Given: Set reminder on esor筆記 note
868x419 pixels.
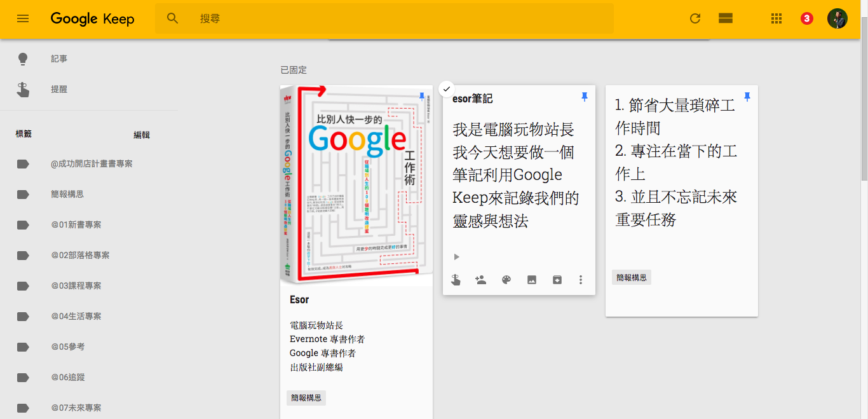Looking at the screenshot, I should pyautogui.click(x=456, y=280).
